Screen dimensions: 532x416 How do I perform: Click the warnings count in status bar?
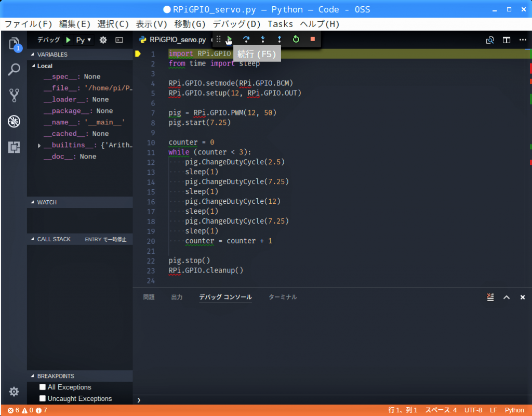[28, 410]
